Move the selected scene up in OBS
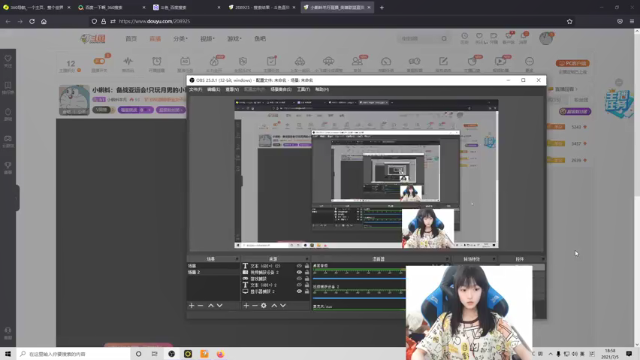This screenshot has width=640, height=360. click(211, 305)
